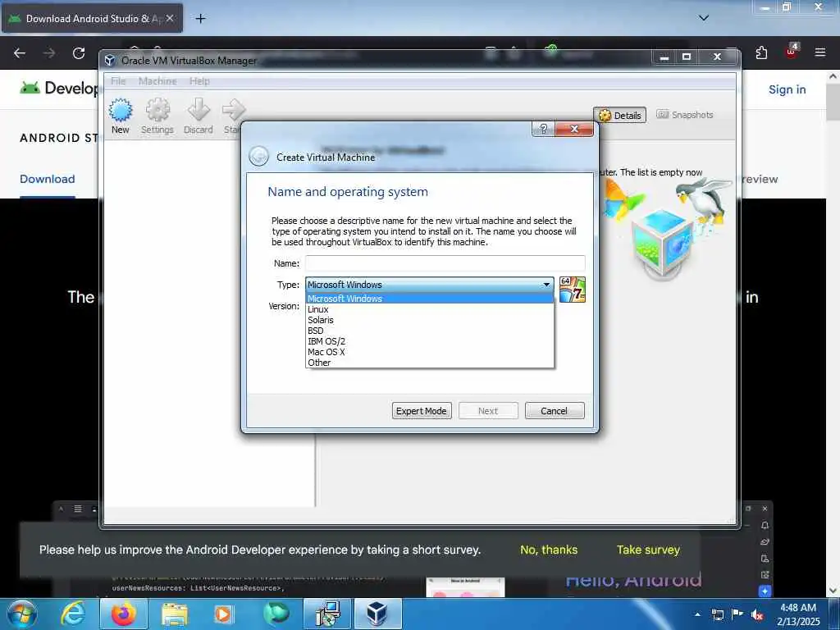Open the Help menu in VirtualBox Manager
840x630 pixels.
tap(199, 81)
